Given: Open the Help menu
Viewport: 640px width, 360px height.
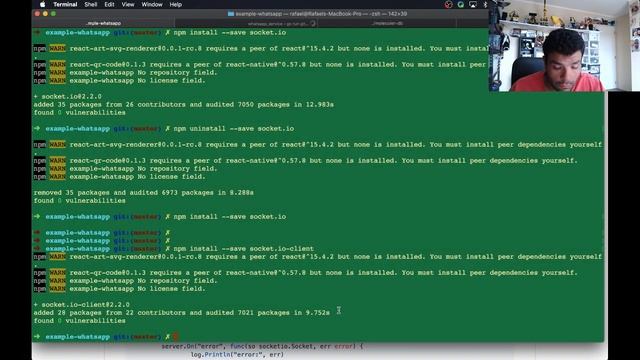Looking at the screenshot, I should (x=176, y=4).
